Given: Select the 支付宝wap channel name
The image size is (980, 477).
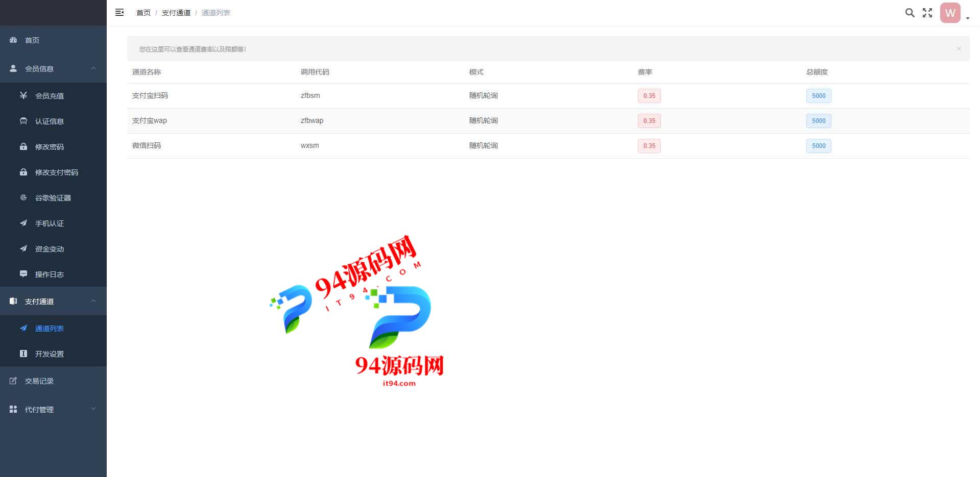Looking at the screenshot, I should 150,120.
